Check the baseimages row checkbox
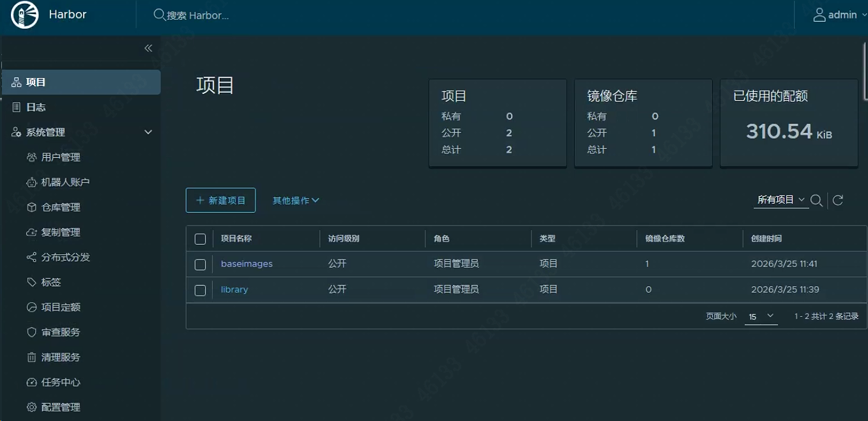 click(x=200, y=264)
